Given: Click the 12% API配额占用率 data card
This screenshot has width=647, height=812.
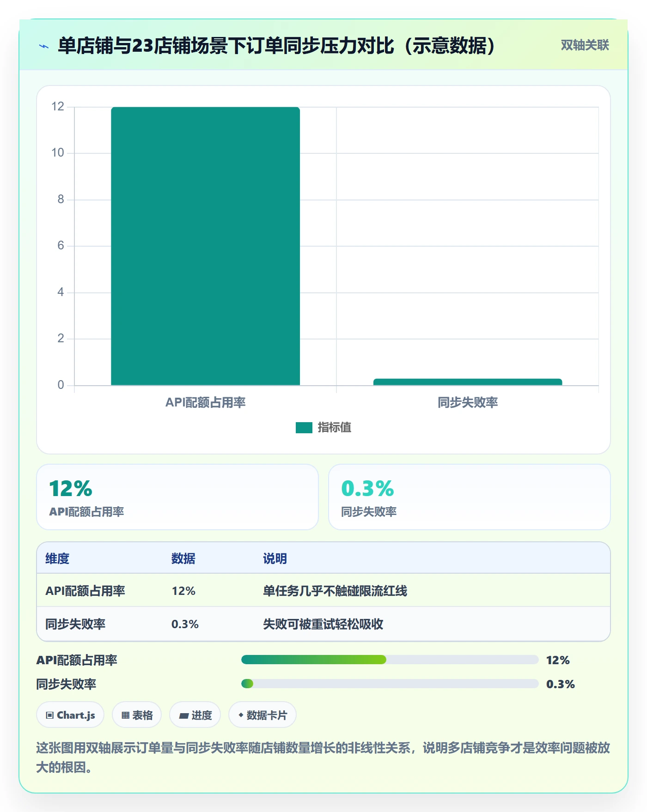Looking at the screenshot, I should tap(177, 497).
